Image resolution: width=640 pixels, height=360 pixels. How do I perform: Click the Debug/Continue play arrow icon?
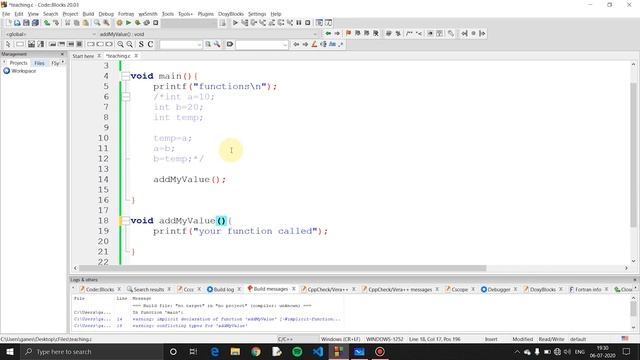point(235,23)
